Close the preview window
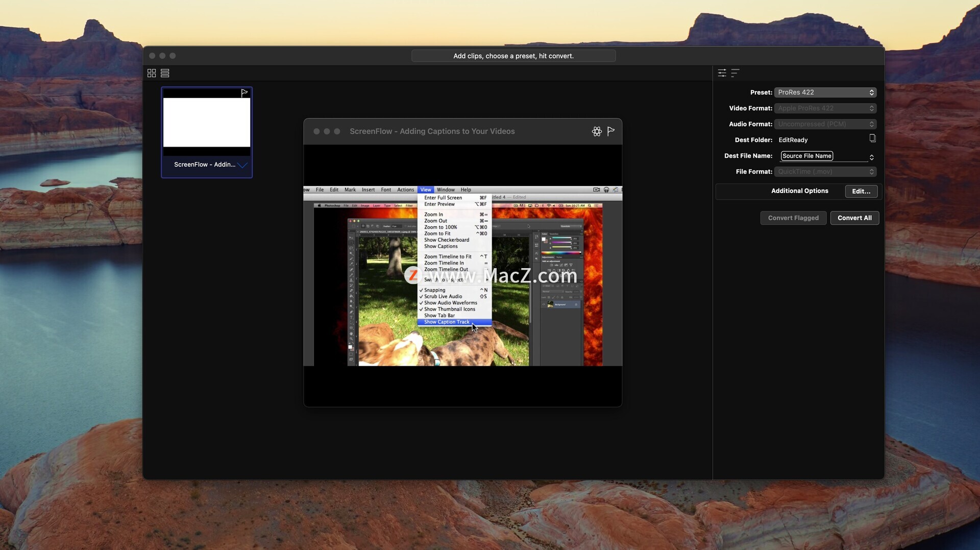 pyautogui.click(x=316, y=131)
